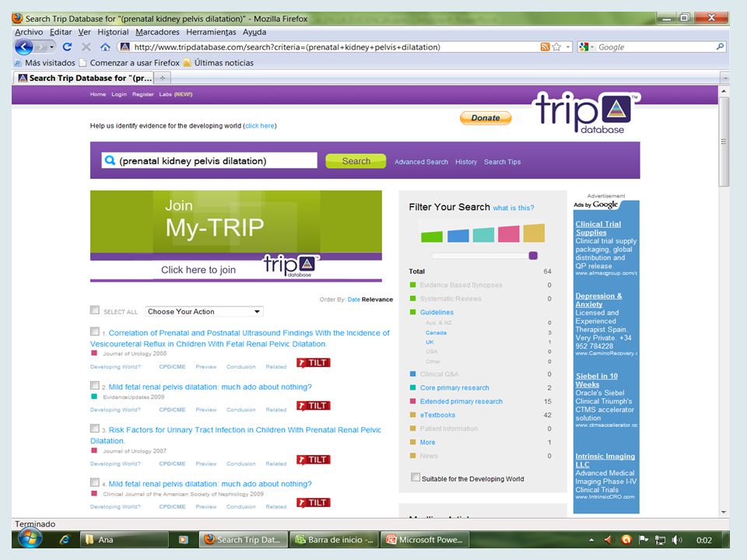Launch Internet Explorer from taskbar

[x=65, y=540]
